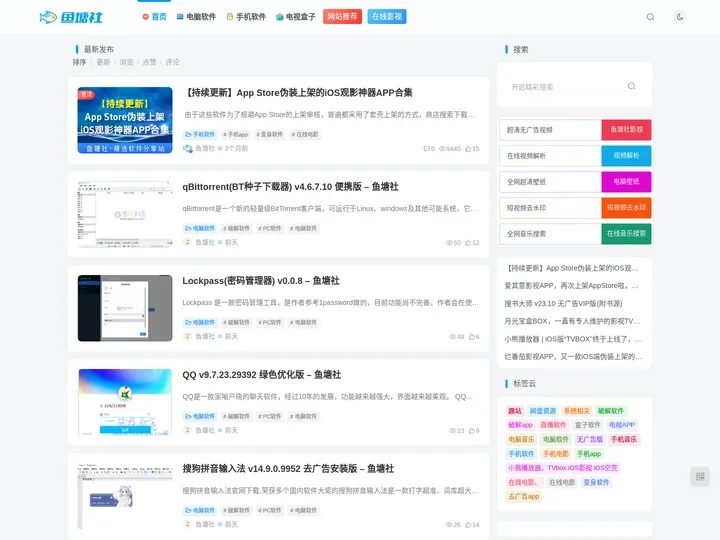720x540 pixels.
Task: Open Lockpass(密码管理器) v0.0.8 title
Action: (x=261, y=281)
